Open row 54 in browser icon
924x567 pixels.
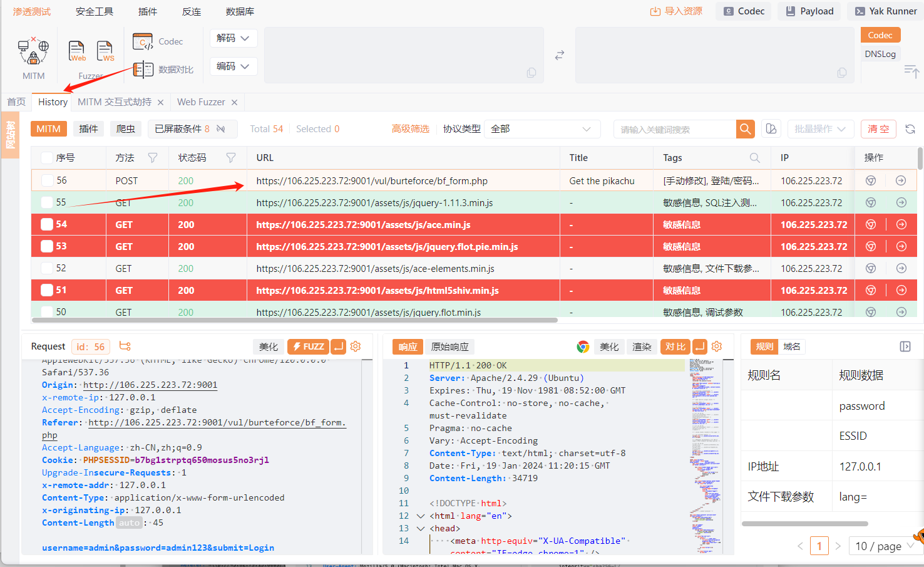(x=871, y=224)
